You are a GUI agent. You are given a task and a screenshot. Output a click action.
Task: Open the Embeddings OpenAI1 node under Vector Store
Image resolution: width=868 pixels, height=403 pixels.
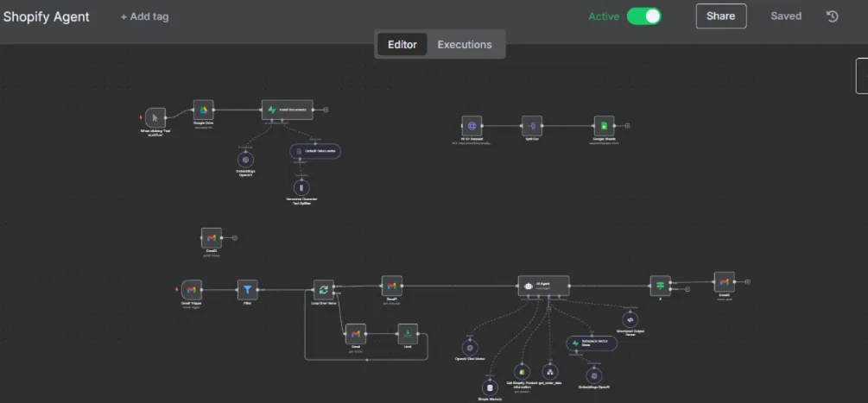click(x=594, y=376)
